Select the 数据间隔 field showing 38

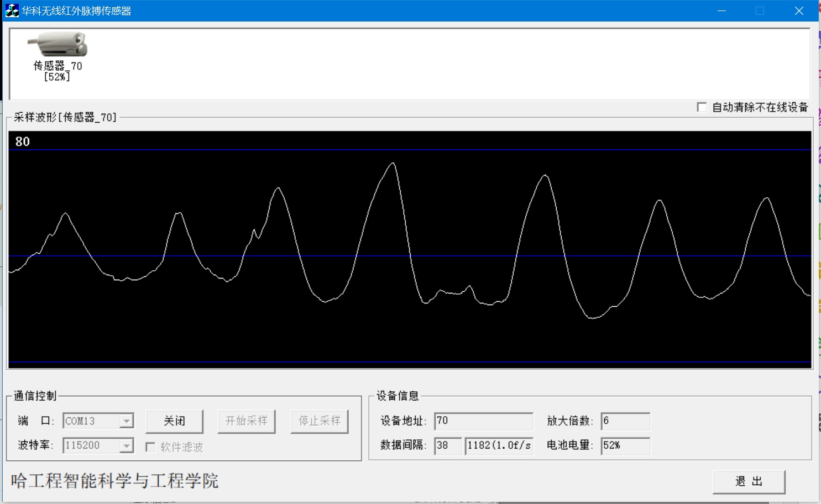click(448, 445)
